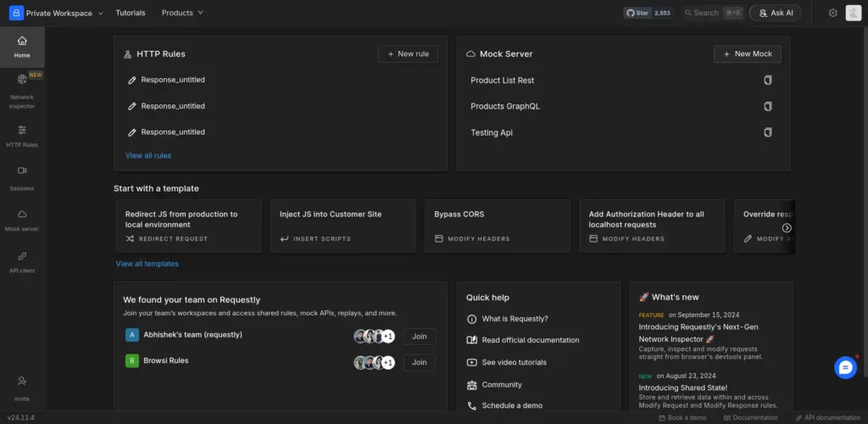Join the Browsi Rules team

[x=419, y=362]
